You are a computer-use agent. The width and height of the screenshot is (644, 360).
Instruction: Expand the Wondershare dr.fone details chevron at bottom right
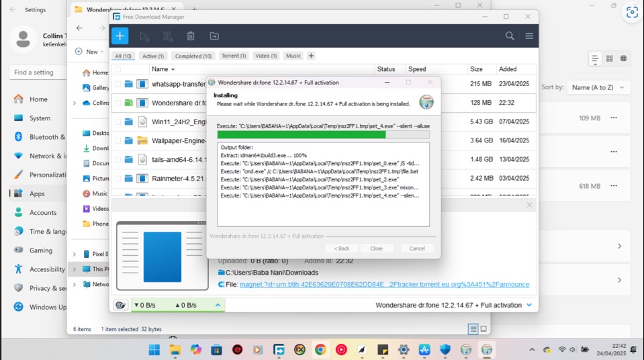529,305
